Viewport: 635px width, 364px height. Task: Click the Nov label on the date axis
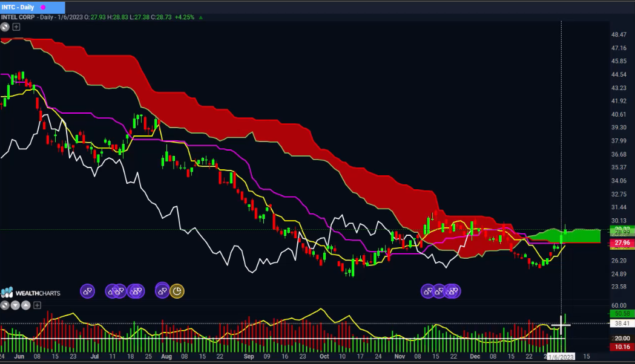click(400, 356)
